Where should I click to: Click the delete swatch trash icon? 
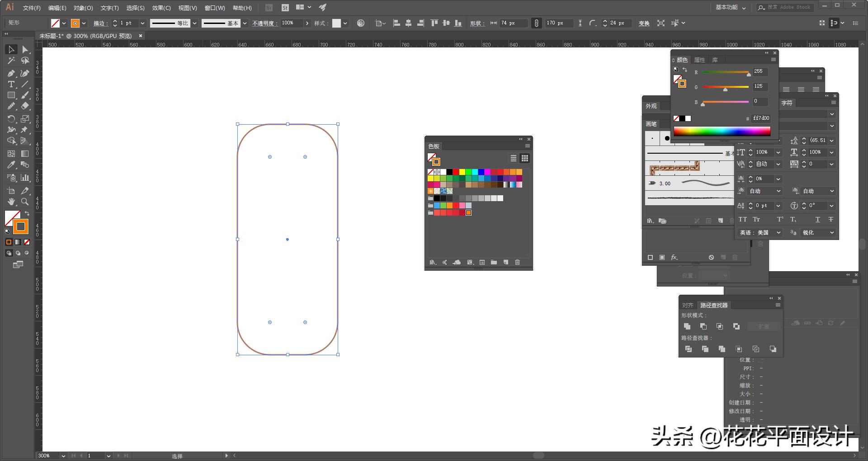click(517, 262)
